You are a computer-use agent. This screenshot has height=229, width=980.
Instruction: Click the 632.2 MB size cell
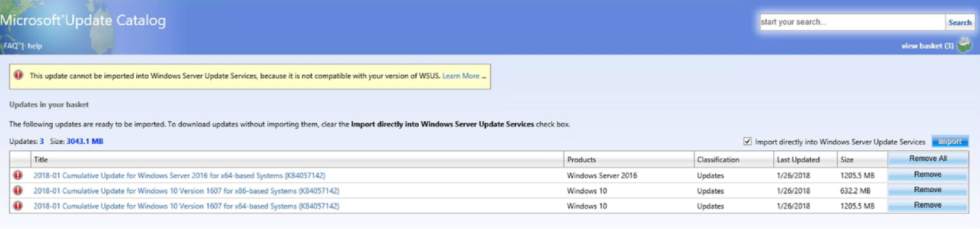click(x=855, y=191)
